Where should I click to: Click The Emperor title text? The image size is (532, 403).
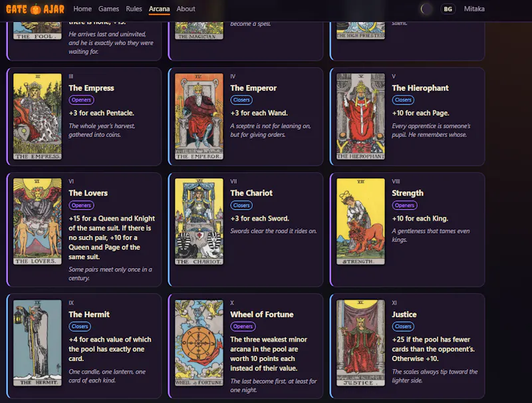[x=253, y=88]
